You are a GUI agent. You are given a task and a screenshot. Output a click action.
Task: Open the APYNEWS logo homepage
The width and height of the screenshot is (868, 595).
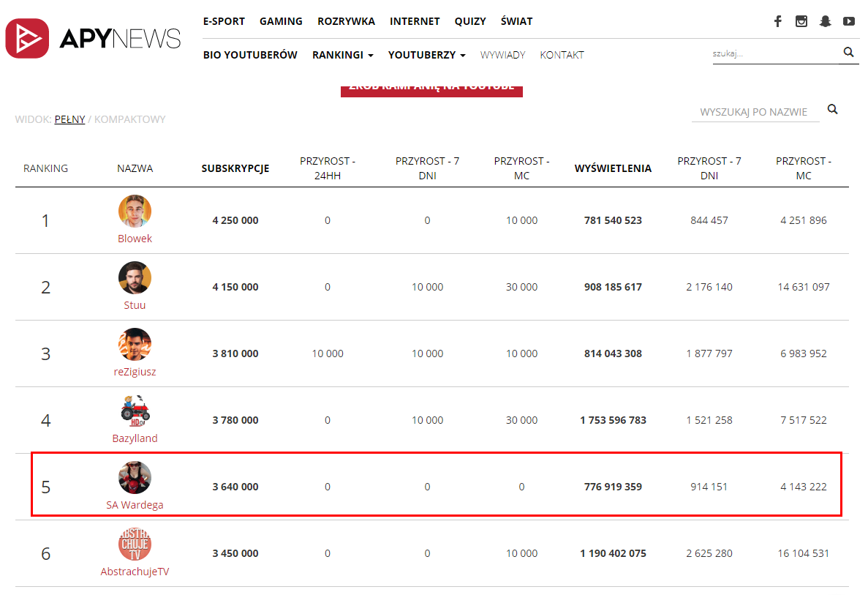coord(93,38)
